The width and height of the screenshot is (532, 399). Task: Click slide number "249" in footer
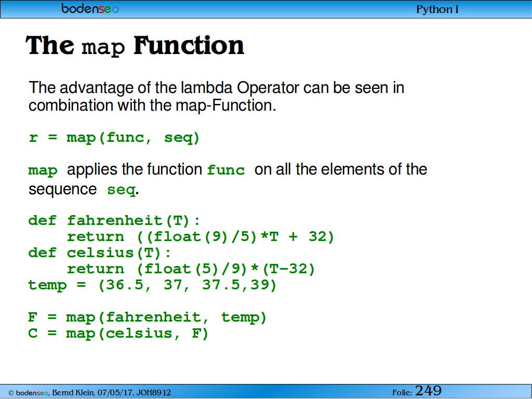[x=428, y=391]
